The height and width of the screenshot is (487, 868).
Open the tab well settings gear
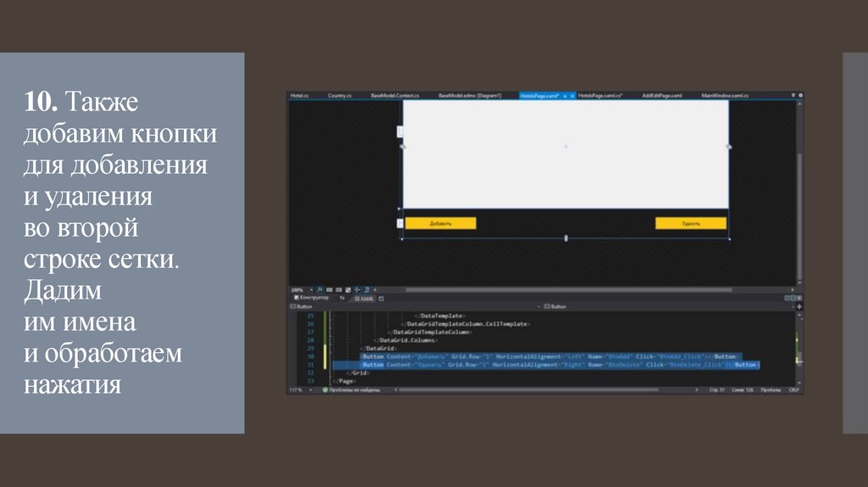(800, 96)
